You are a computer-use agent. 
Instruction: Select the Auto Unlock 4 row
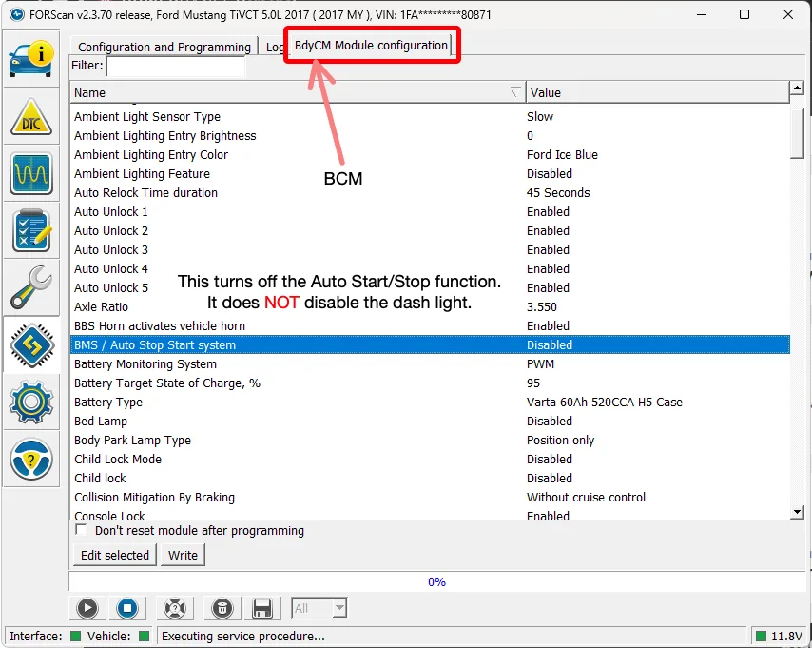point(430,268)
